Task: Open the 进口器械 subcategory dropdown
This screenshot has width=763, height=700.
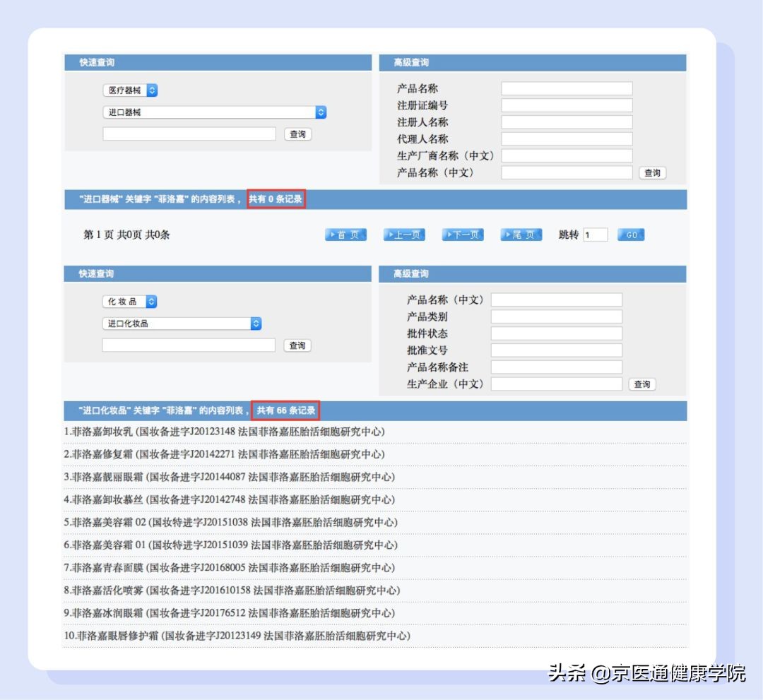Action: tap(213, 112)
